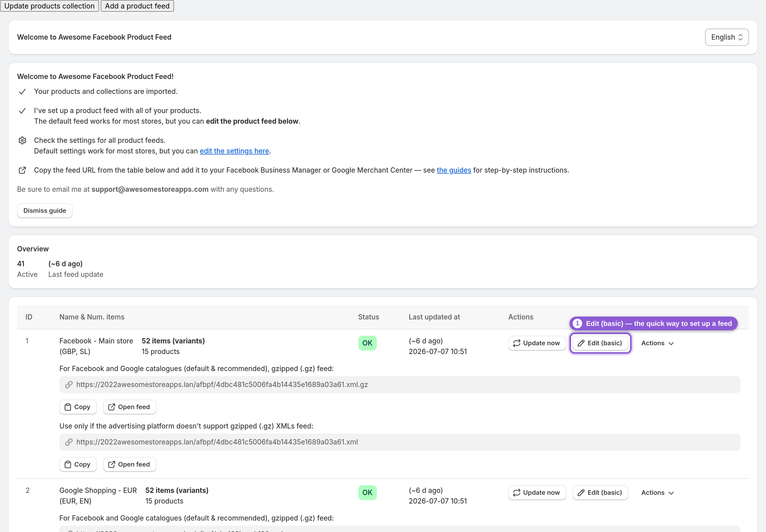Copy the Facebook gzipped feed URL
This screenshot has width=766, height=532.
point(78,407)
